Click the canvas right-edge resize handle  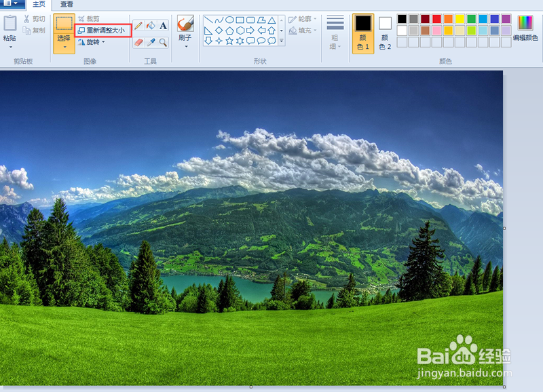(504, 229)
